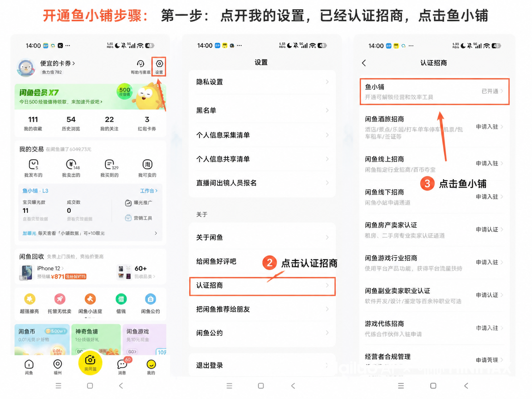Viewport: 532px width, 399px height.
Task: Open the 认证招商 settings row
Action: 262,286
